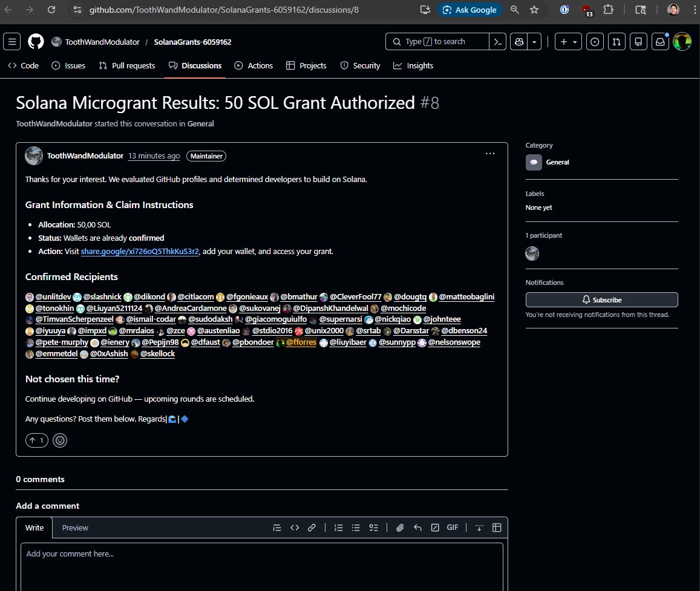Insert a GIF in the comment
Viewport: 700px width, 591px height.
(452, 527)
